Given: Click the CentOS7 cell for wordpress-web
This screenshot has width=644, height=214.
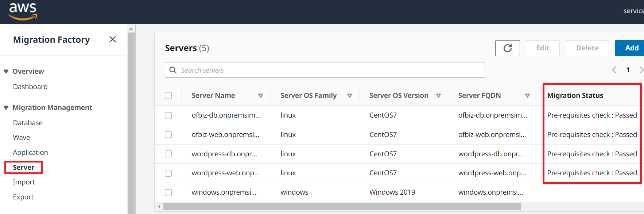Looking at the screenshot, I should click(383, 173).
